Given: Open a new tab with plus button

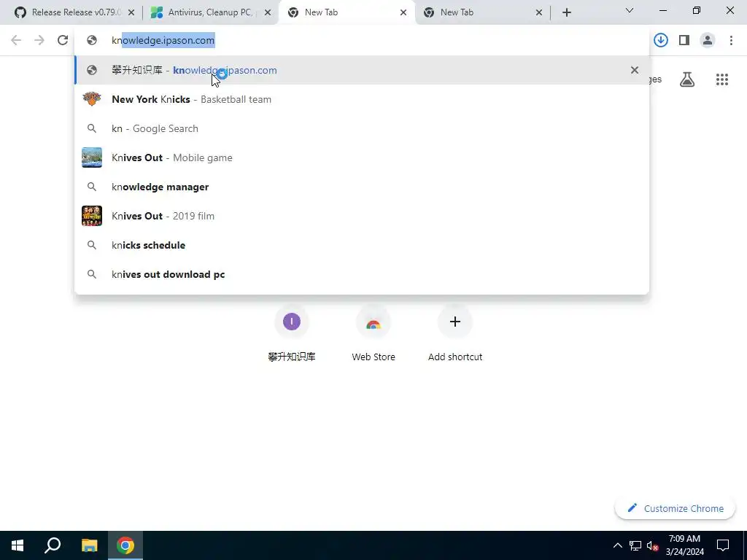Looking at the screenshot, I should [566, 13].
